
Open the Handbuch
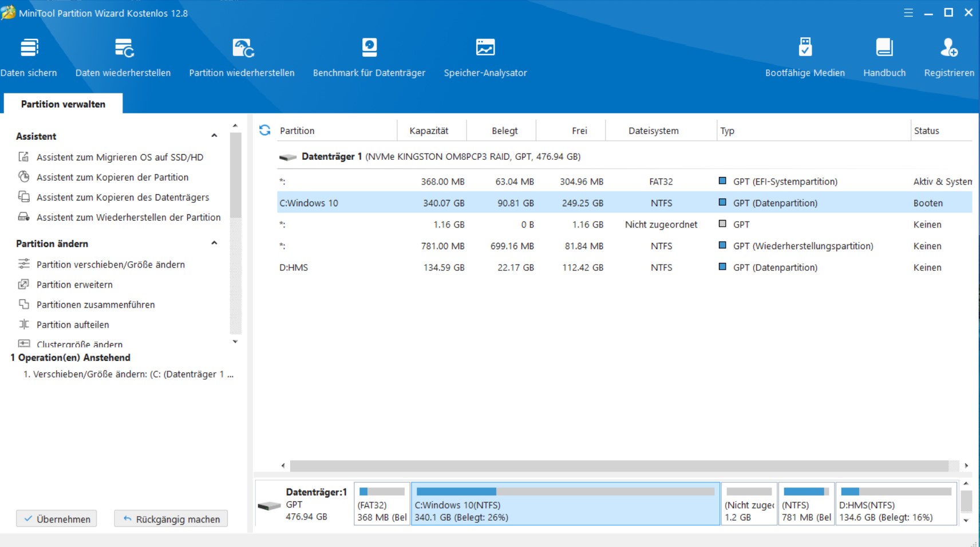(884, 57)
